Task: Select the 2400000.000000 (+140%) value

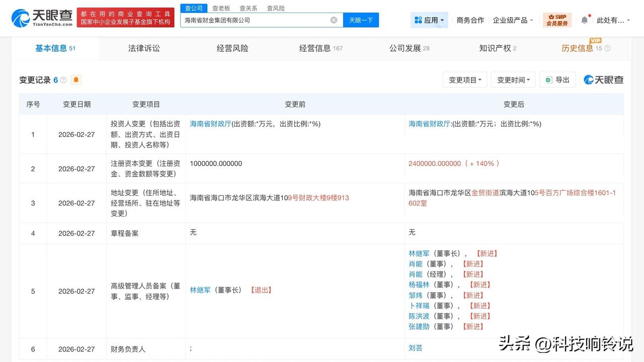Action: 454,164
